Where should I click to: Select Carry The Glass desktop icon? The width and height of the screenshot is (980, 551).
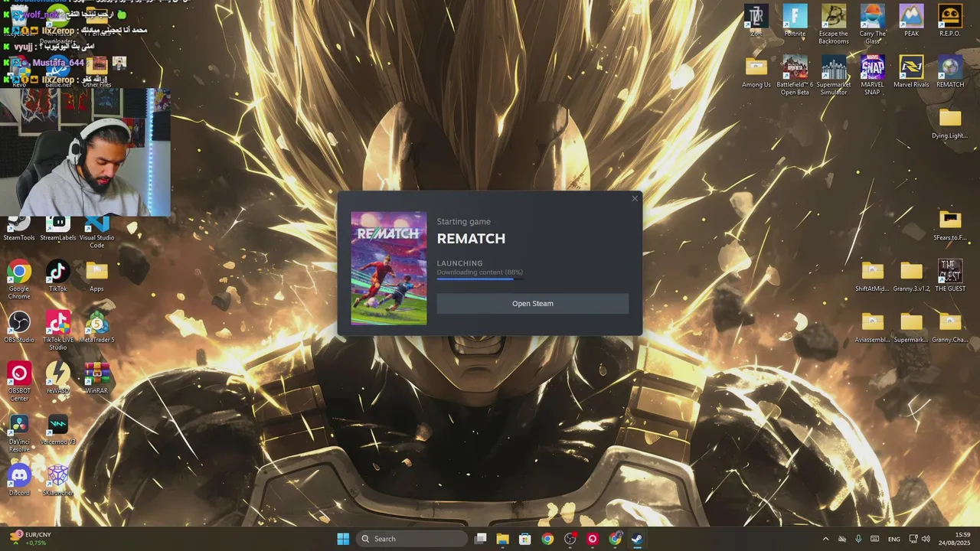click(872, 24)
